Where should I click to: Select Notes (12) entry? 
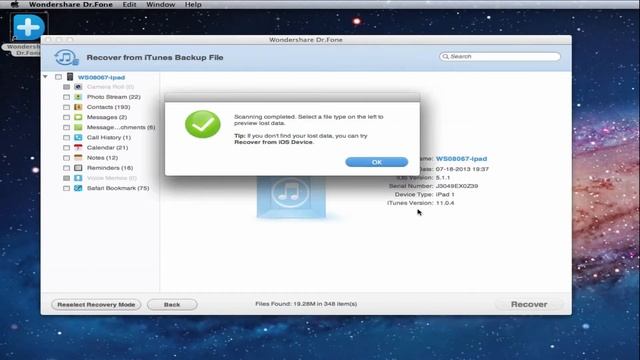point(102,158)
